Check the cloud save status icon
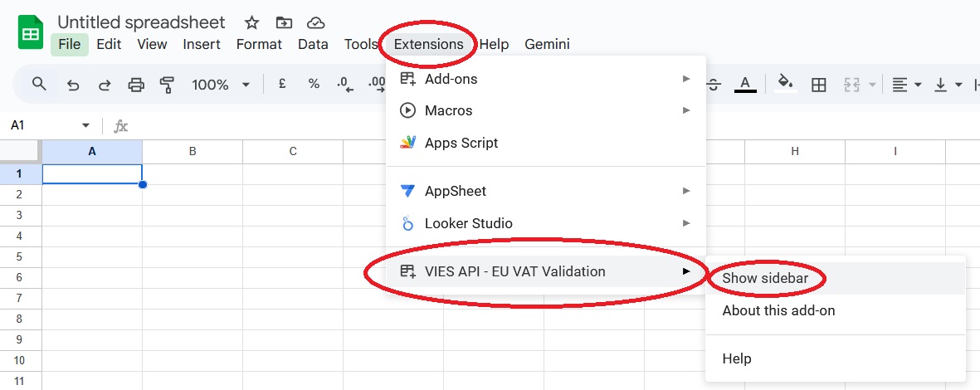The width and height of the screenshot is (980, 390). click(x=315, y=23)
